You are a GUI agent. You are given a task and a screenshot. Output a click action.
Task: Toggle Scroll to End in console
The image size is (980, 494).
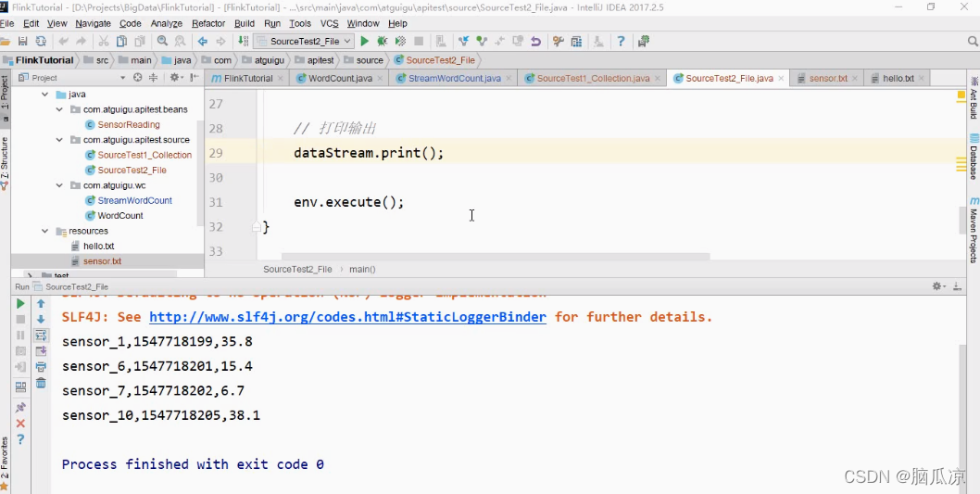(x=41, y=350)
